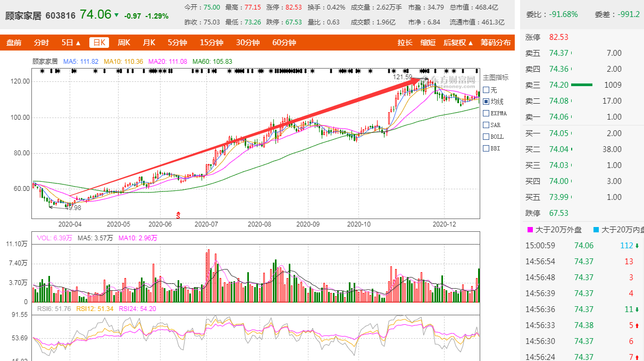The height and width of the screenshot is (361, 644).
Task: Switch to 月K monthly chart
Action: pyautogui.click(x=149, y=43)
